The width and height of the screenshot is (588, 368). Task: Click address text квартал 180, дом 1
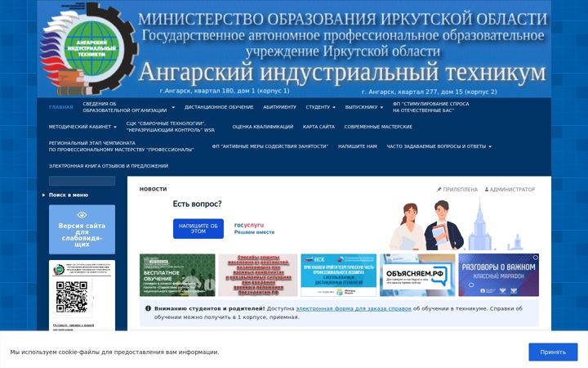click(225, 91)
